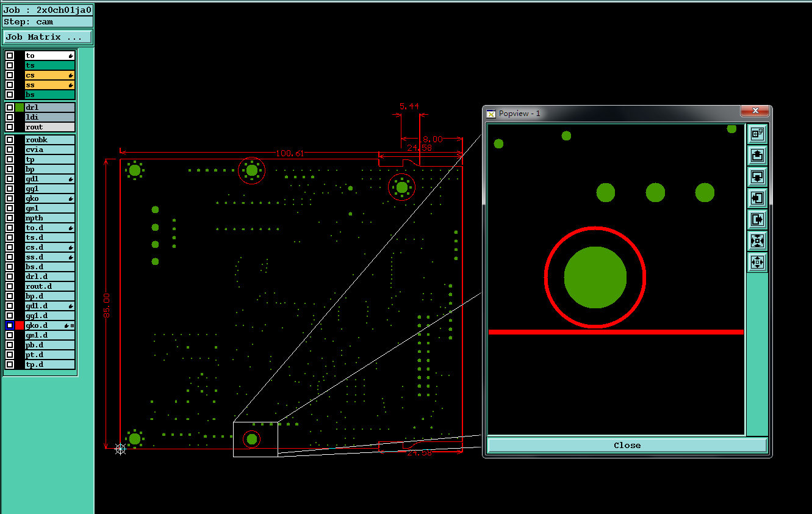Screen dimensions: 812x514
Task: Select the 'cvia' layer row
Action: (50, 150)
